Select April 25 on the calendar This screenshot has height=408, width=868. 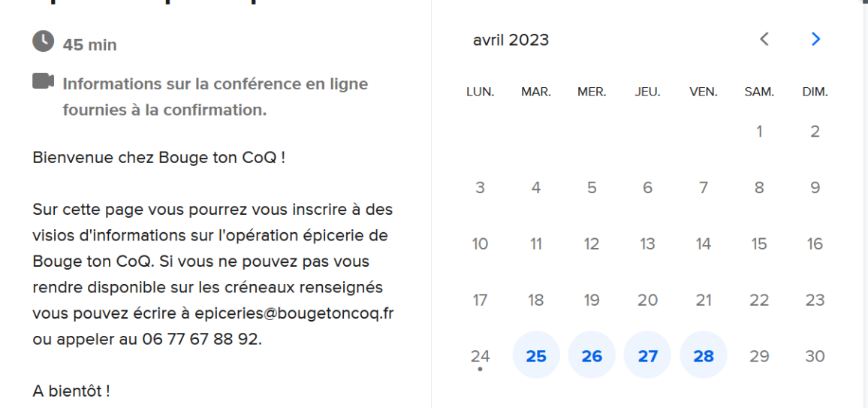tap(536, 355)
